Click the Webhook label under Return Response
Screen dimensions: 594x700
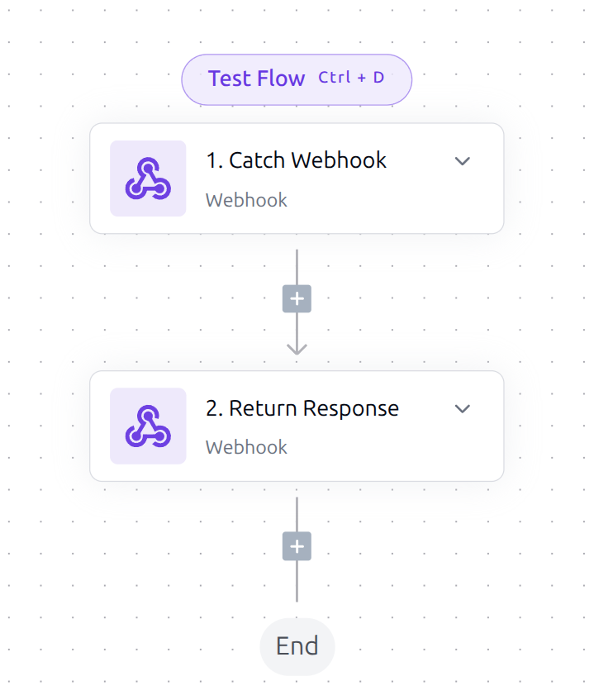coord(245,447)
